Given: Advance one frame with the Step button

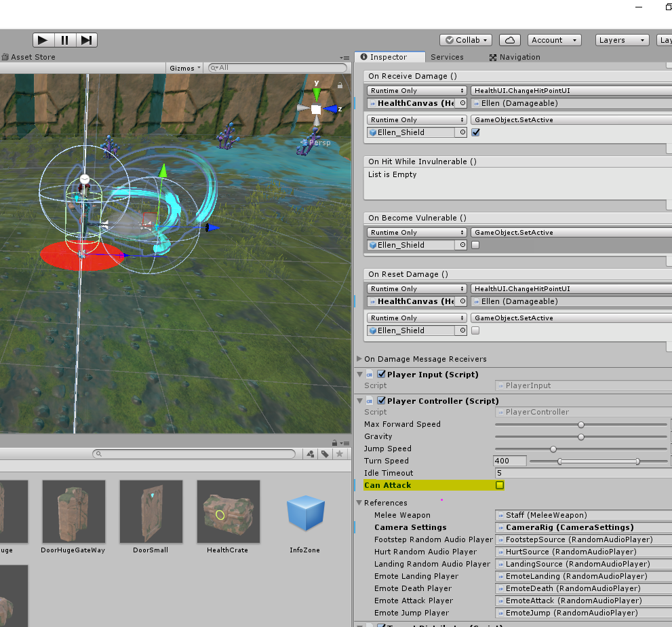Looking at the screenshot, I should point(87,40).
